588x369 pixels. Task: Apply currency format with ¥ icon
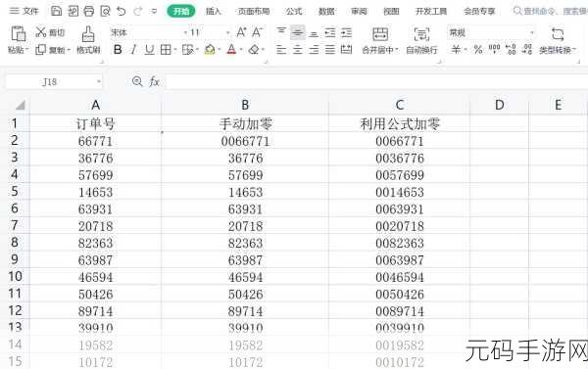[456, 50]
